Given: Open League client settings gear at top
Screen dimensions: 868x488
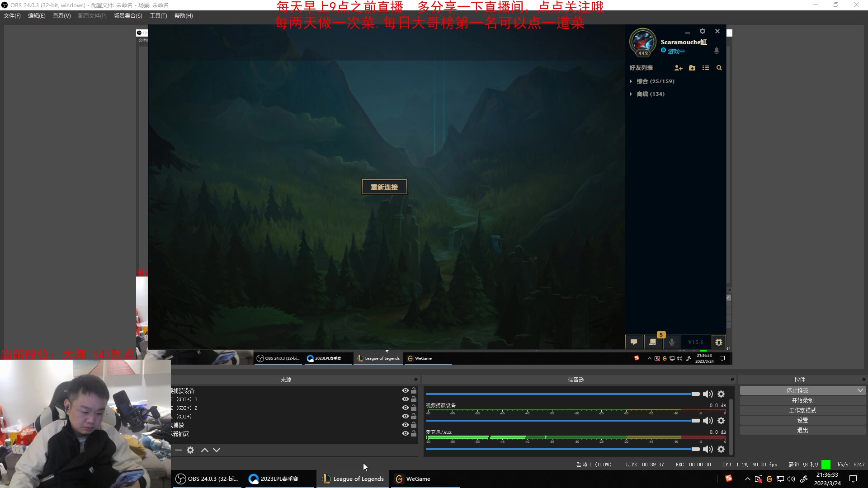Looking at the screenshot, I should pos(703,31).
